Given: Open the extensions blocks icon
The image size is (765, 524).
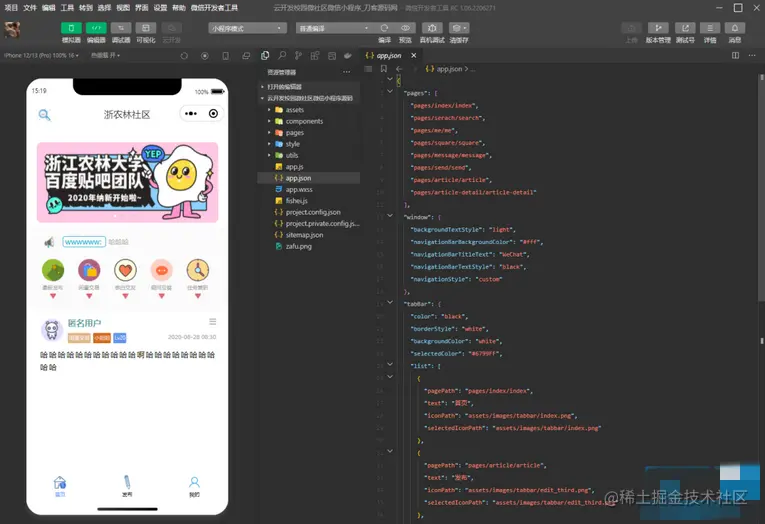Looking at the screenshot, I should [x=315, y=56].
